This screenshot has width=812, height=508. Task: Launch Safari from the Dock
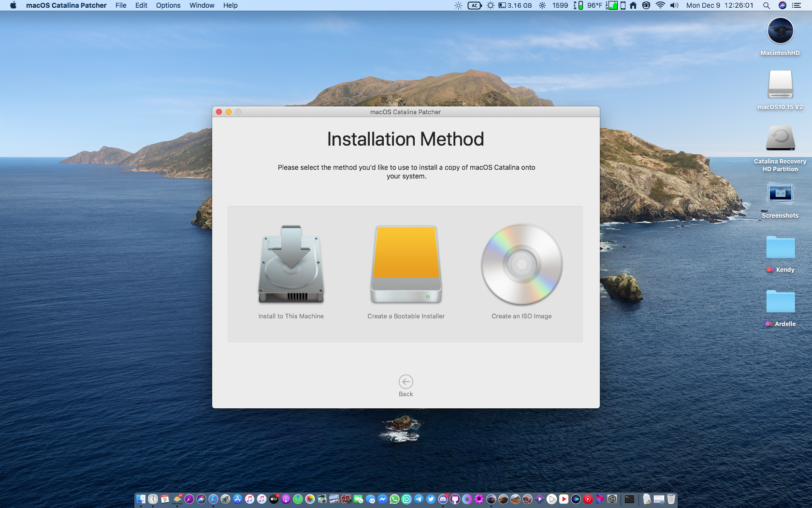(x=213, y=499)
